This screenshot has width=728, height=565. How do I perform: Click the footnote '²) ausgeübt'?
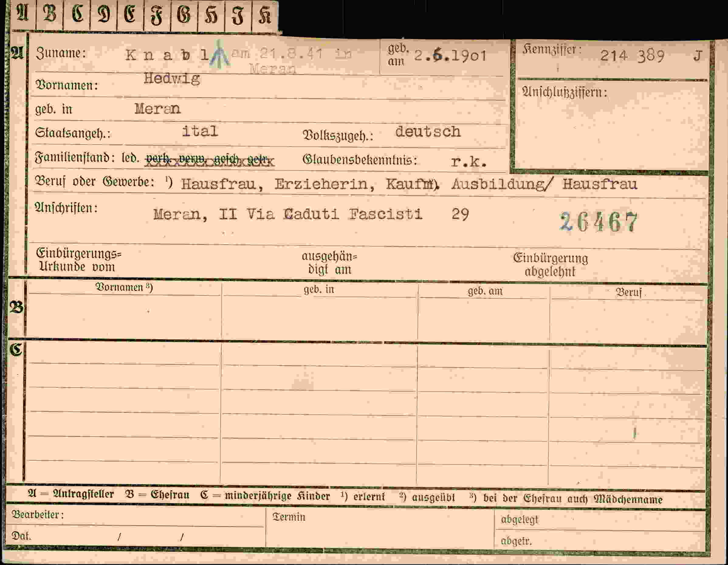pyautogui.click(x=427, y=497)
